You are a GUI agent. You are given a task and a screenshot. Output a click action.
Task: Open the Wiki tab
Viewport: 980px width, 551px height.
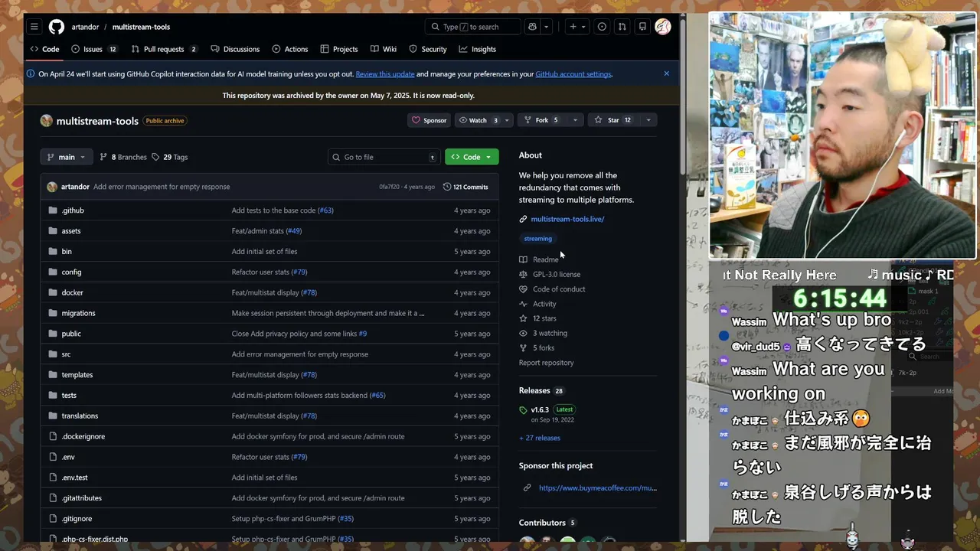coord(384,49)
